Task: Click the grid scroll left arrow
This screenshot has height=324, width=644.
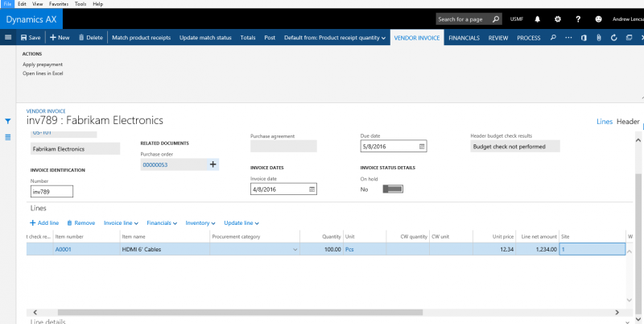Action: pyautogui.click(x=35, y=313)
